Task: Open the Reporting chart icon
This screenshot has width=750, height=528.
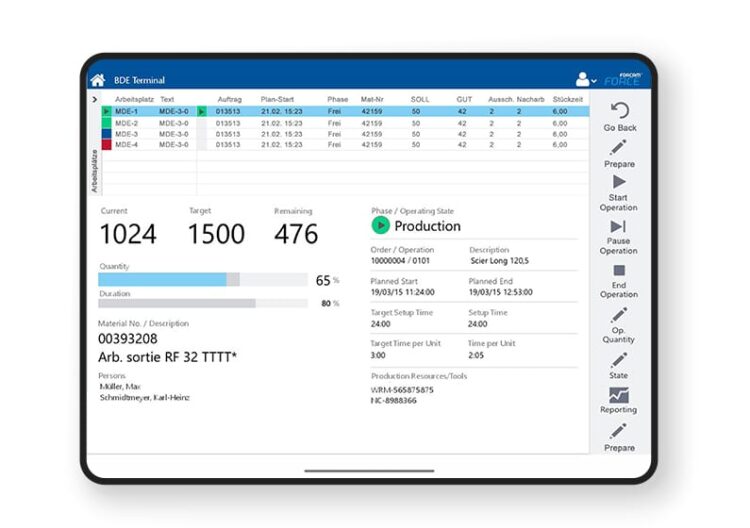Action: [x=619, y=395]
